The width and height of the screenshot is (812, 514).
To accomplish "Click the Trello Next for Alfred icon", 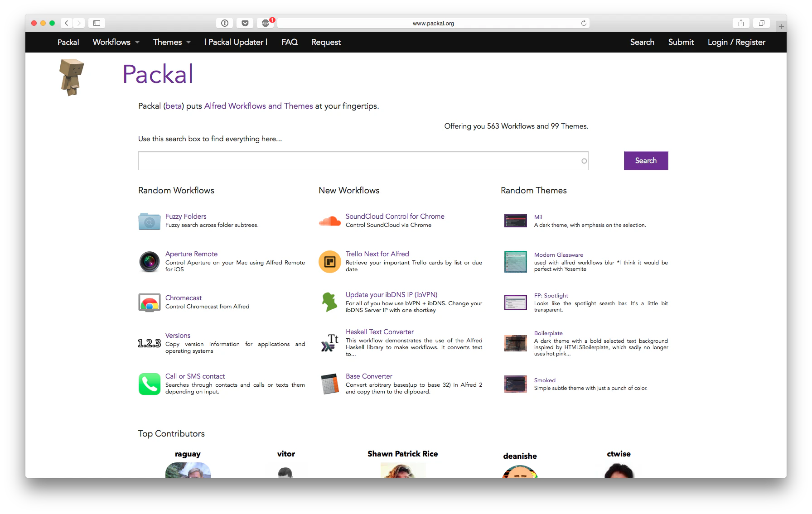I will [x=329, y=262].
